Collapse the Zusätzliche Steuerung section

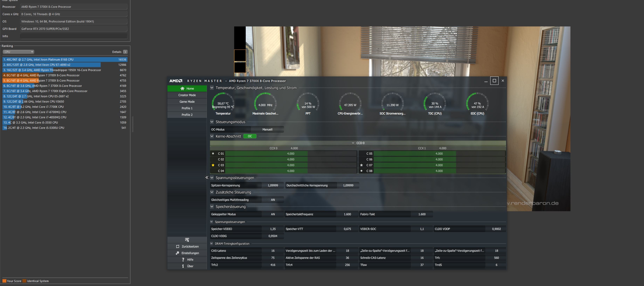(x=212, y=192)
